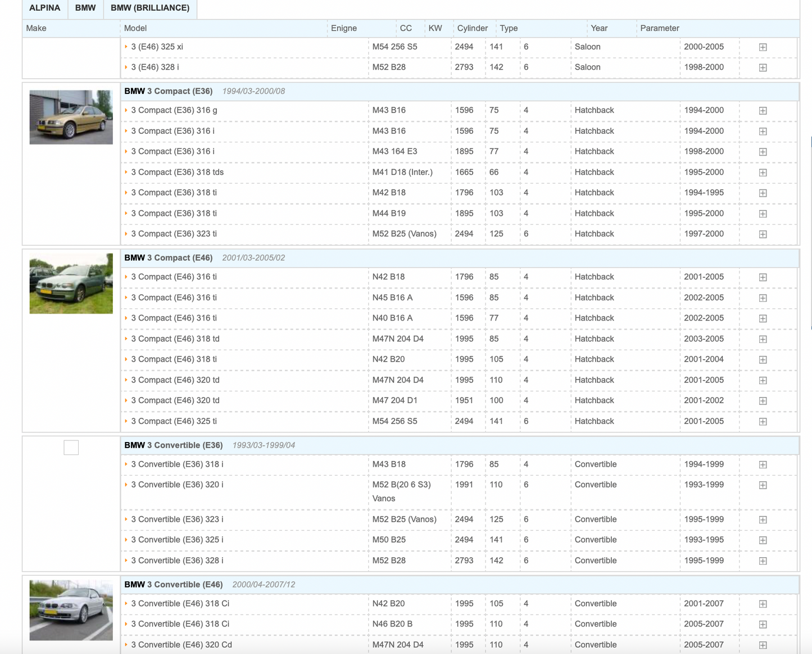Click plus icon for Compact (E46) 318 td
Image resolution: width=812 pixels, height=654 pixels.
pyautogui.click(x=763, y=339)
